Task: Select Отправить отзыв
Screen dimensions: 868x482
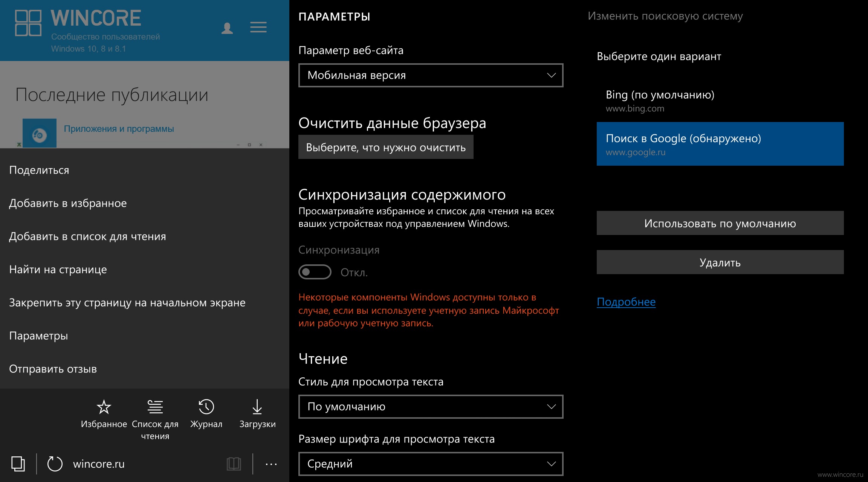Action: point(145,369)
